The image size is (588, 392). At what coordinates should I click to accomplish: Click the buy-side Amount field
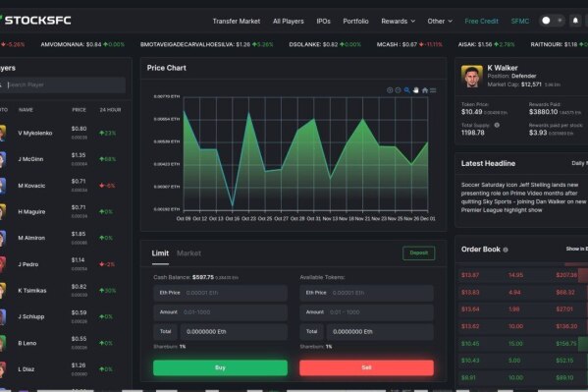pyautogui.click(x=220, y=312)
